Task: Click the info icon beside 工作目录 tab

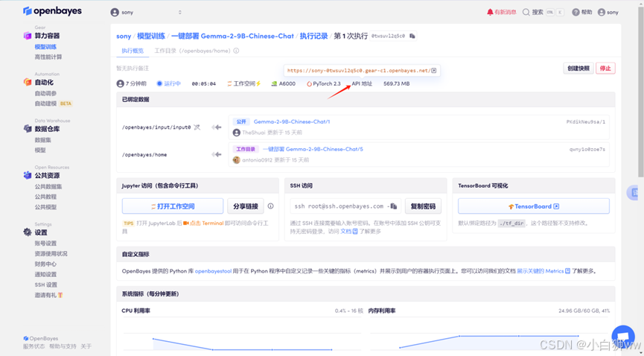Action: 236,51
